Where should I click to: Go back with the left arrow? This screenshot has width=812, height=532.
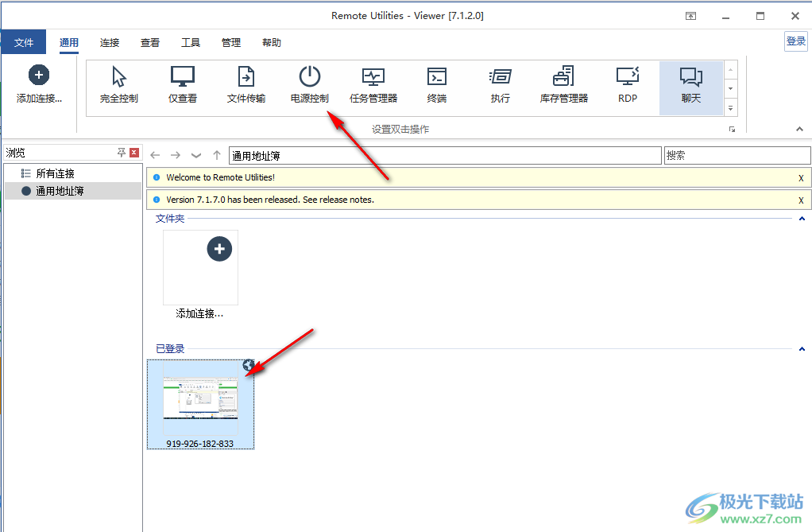click(x=155, y=155)
